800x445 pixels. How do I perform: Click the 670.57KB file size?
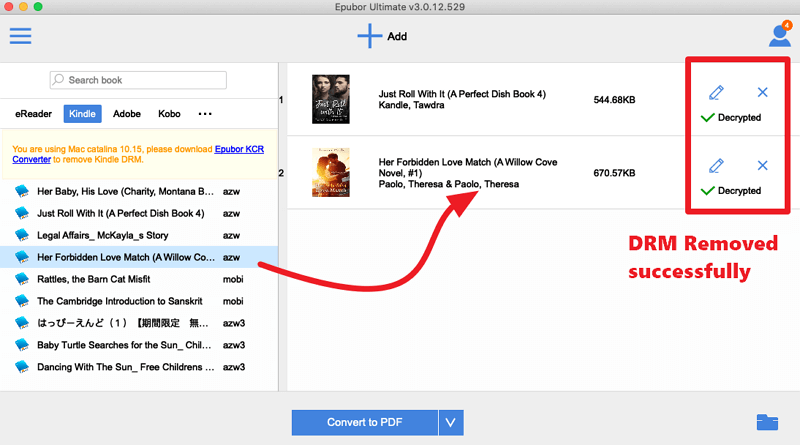pyautogui.click(x=614, y=173)
